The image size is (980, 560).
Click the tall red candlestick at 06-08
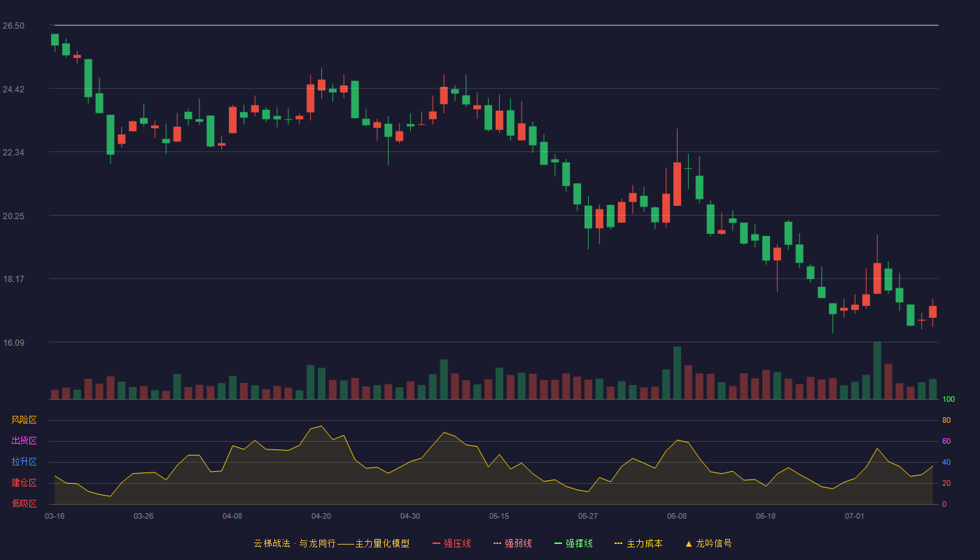677,184
